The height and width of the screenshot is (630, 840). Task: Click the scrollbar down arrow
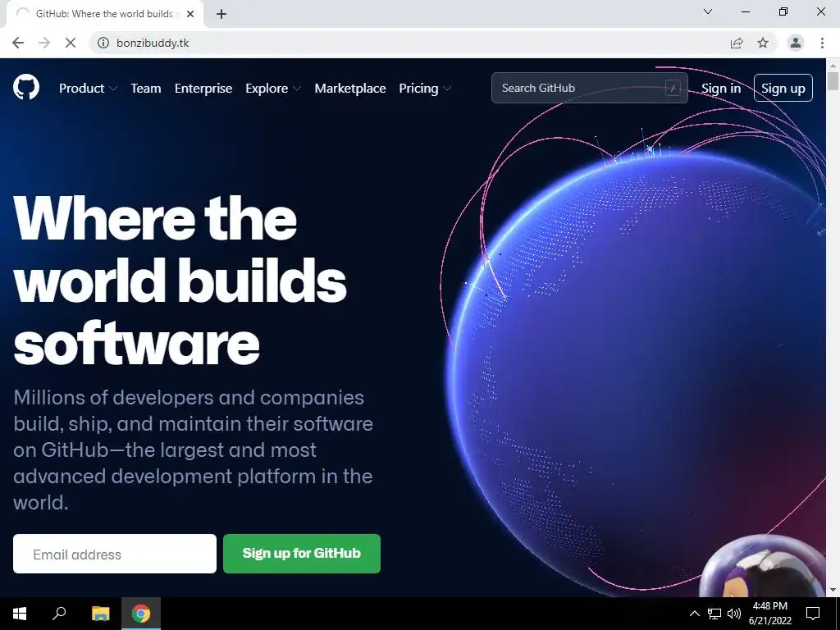833,590
